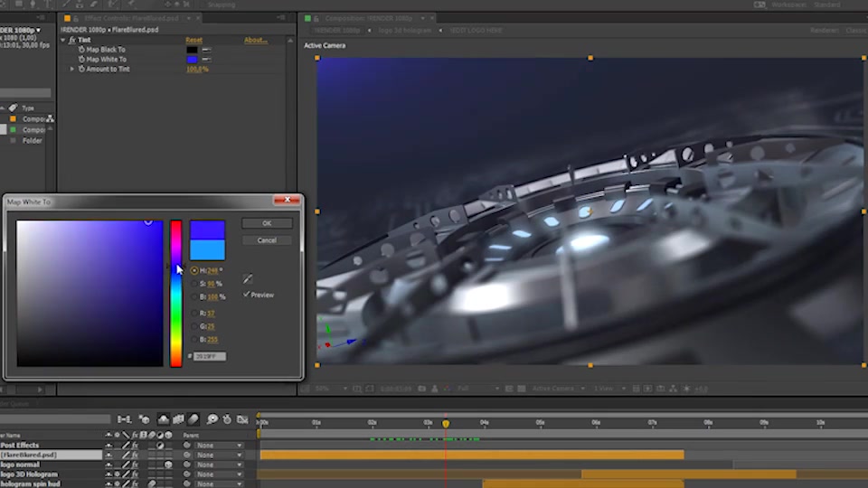
Task: Toggle 3D layer switch for logo normal
Action: point(168,465)
